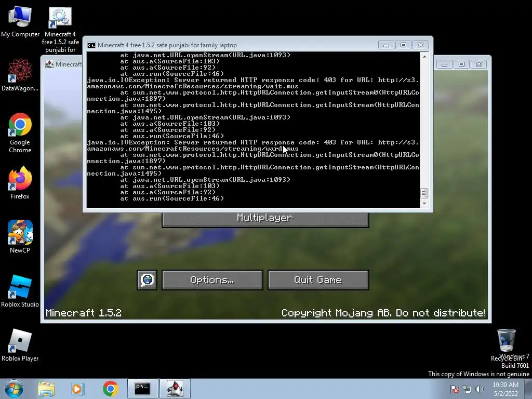Click 'Copyright Mojang AB. Do not distribute!' text
Screen dimensions: 532x399
click(x=383, y=313)
